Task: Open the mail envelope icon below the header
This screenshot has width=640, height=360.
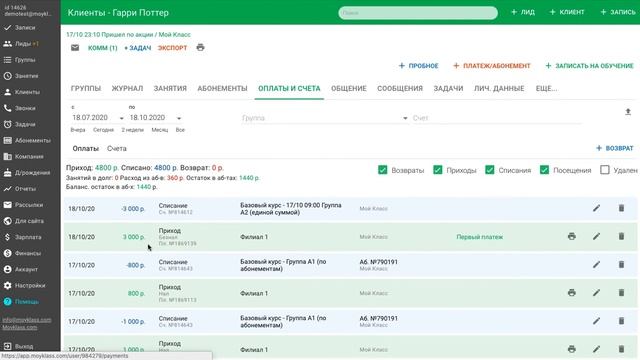Action: (75, 48)
